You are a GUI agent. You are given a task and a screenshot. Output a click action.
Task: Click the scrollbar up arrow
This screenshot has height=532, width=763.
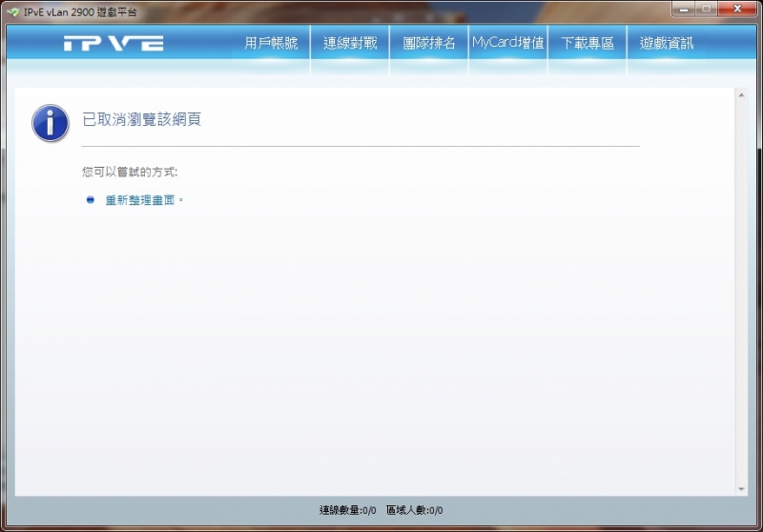(741, 95)
